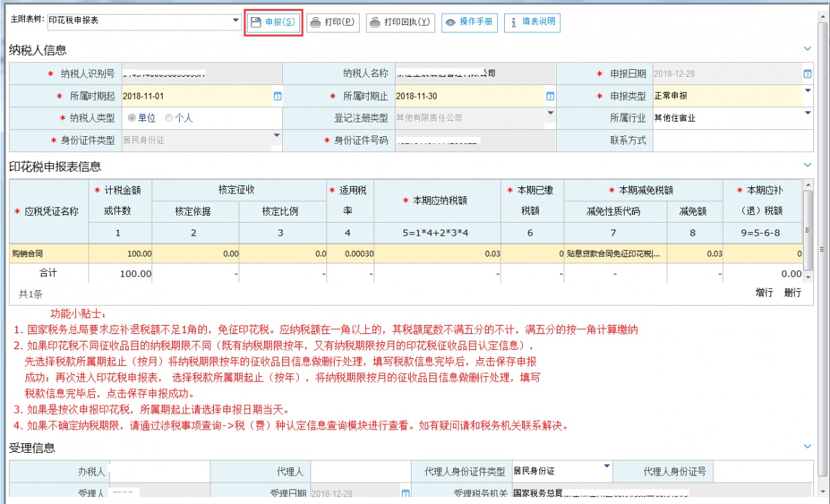830x504 pixels.
Task: Click 删行 to delete a row
Action: pyautogui.click(x=793, y=293)
